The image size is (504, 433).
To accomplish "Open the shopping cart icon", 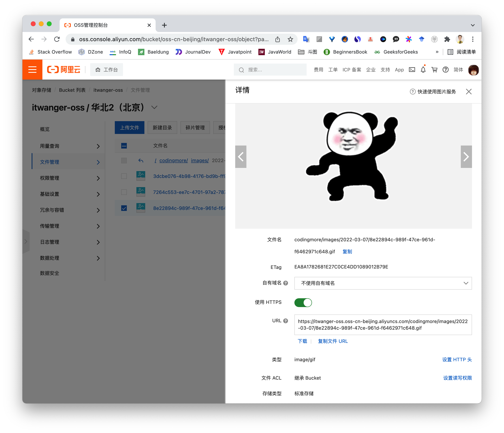I will tap(434, 70).
